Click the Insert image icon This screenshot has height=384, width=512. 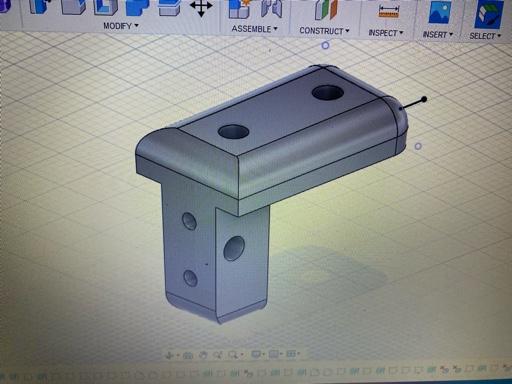(x=440, y=12)
